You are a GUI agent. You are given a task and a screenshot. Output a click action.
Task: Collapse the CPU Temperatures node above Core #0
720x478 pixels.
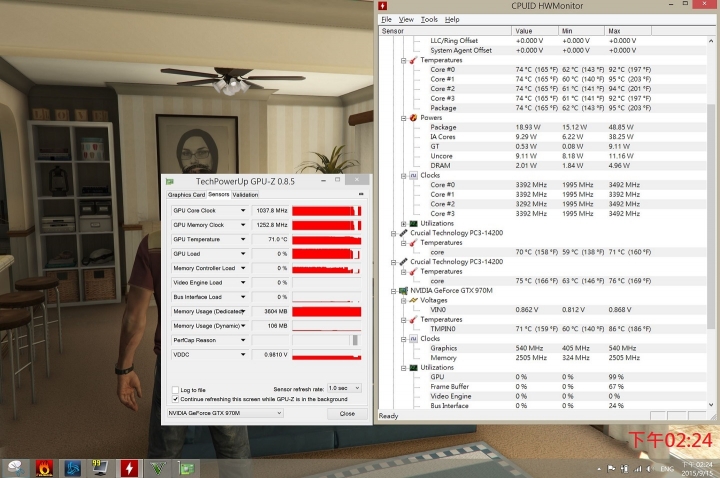coord(403,60)
